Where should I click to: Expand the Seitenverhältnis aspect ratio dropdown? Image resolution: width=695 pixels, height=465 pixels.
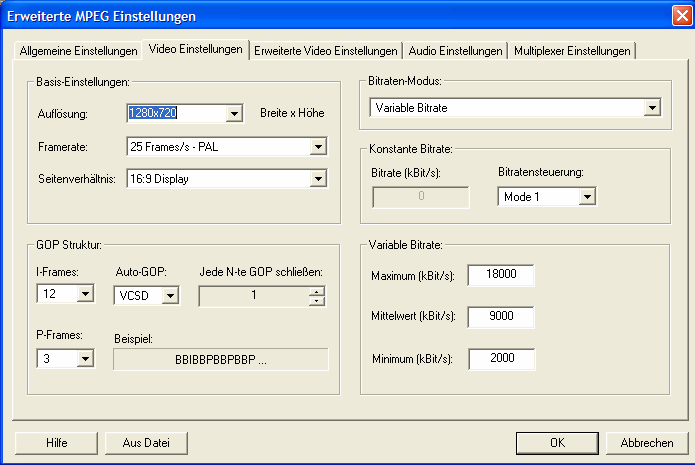point(318,179)
